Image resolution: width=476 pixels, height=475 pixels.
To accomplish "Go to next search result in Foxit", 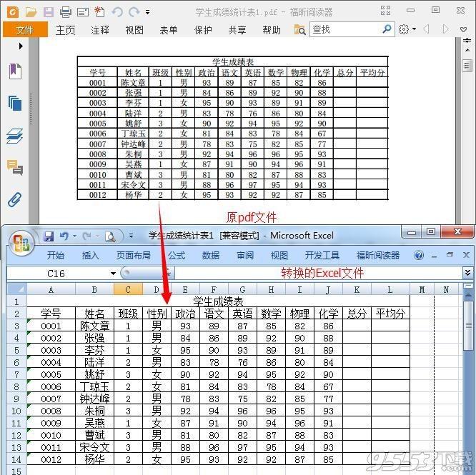I will click(445, 29).
